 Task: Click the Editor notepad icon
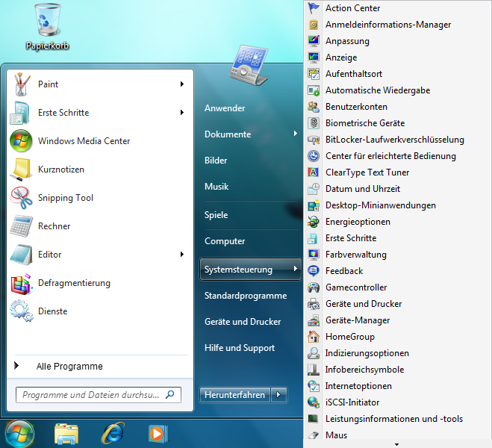tap(21, 255)
